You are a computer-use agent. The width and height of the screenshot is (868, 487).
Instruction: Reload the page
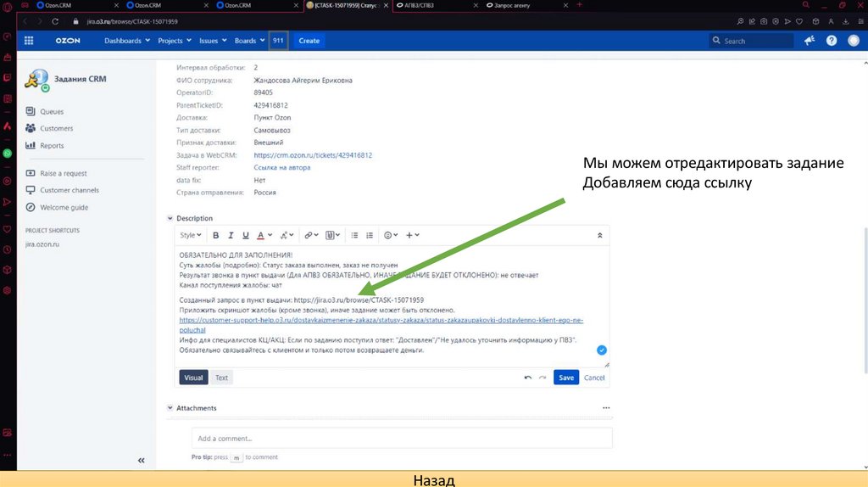[55, 21]
